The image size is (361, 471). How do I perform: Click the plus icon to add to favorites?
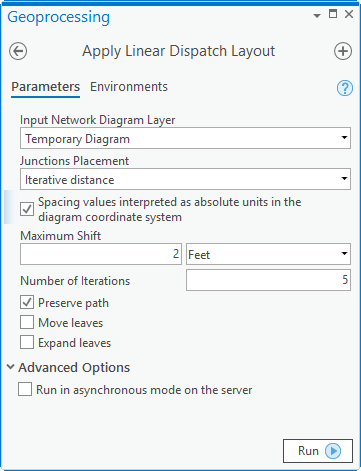coord(343,51)
